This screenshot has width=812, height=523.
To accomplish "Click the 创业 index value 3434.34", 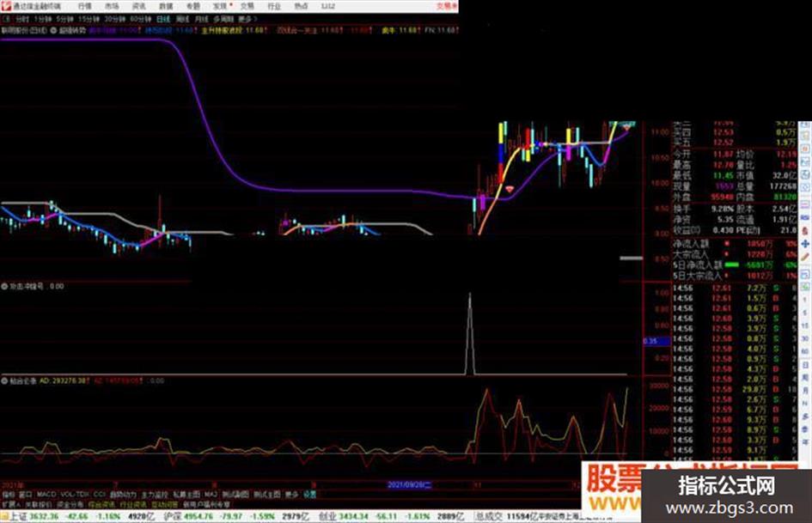I will 352,516.
